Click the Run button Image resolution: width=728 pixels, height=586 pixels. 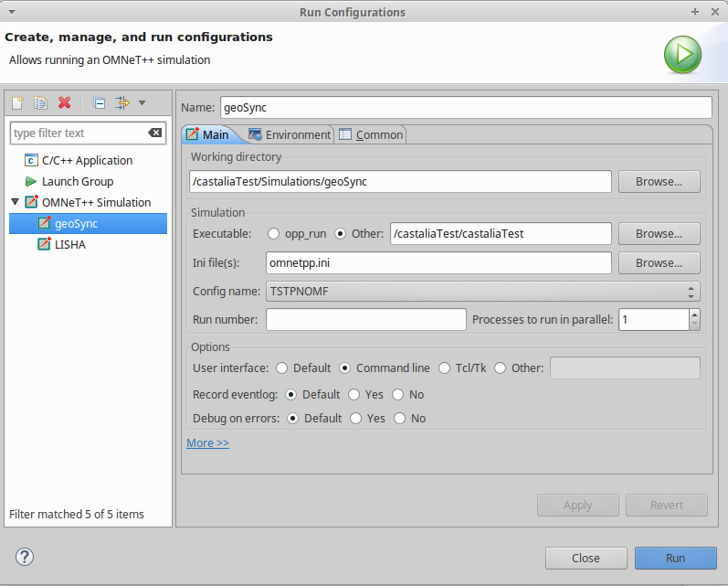click(676, 559)
